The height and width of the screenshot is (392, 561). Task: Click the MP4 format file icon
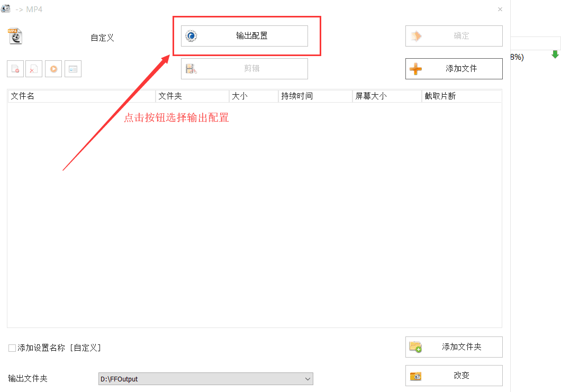[x=15, y=36]
